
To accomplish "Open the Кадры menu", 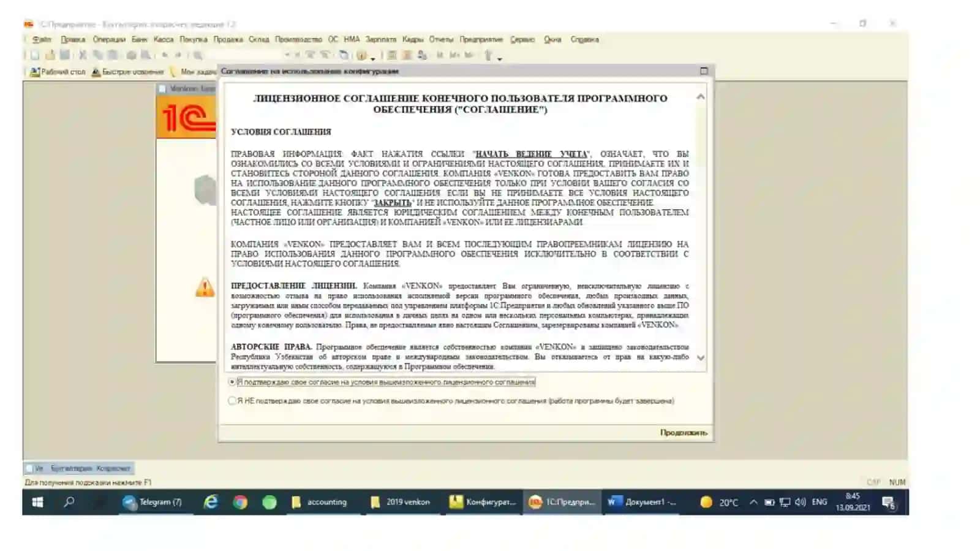I will click(413, 39).
